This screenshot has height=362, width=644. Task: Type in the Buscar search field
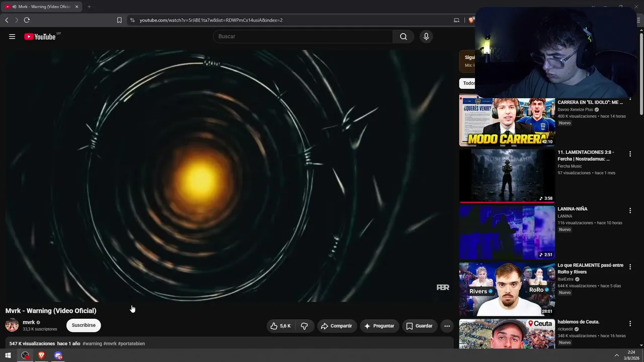[303, 37]
